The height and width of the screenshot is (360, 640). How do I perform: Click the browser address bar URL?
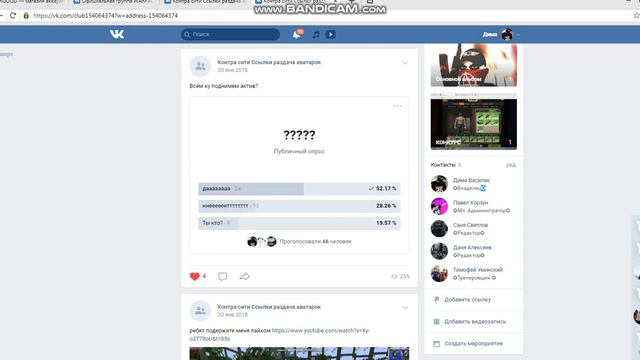[x=105, y=16]
